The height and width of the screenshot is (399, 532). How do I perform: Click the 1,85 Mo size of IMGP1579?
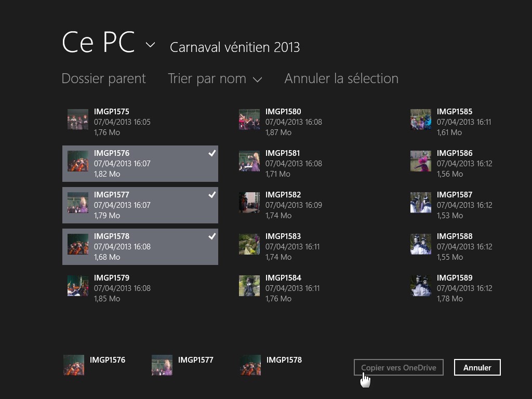107,299
